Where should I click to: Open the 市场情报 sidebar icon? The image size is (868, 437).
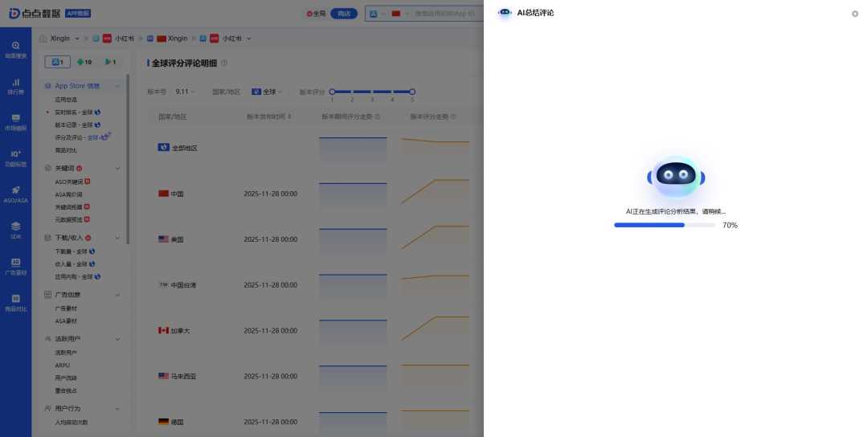pos(15,119)
